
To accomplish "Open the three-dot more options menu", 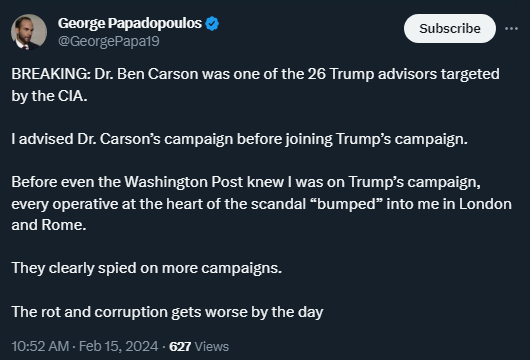I will click(511, 29).
